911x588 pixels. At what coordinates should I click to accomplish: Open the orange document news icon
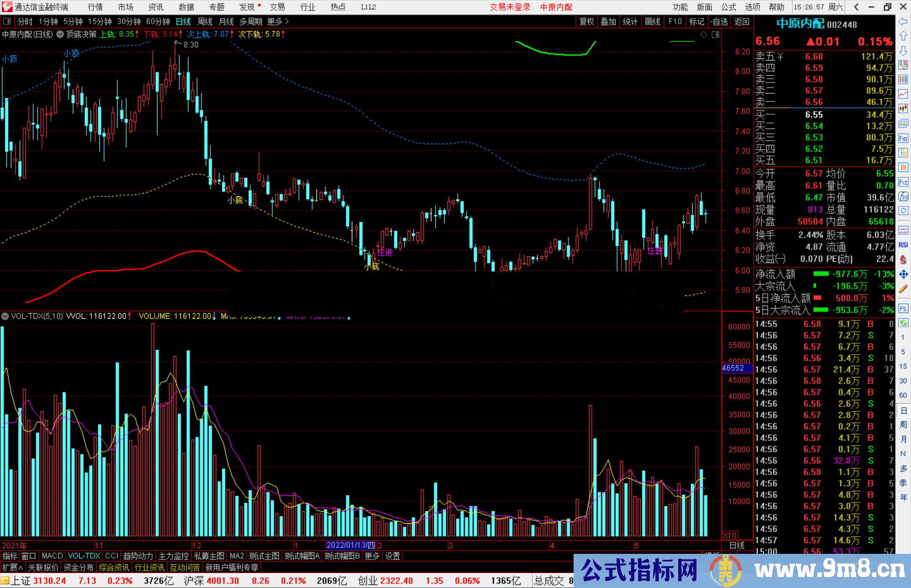point(903,167)
